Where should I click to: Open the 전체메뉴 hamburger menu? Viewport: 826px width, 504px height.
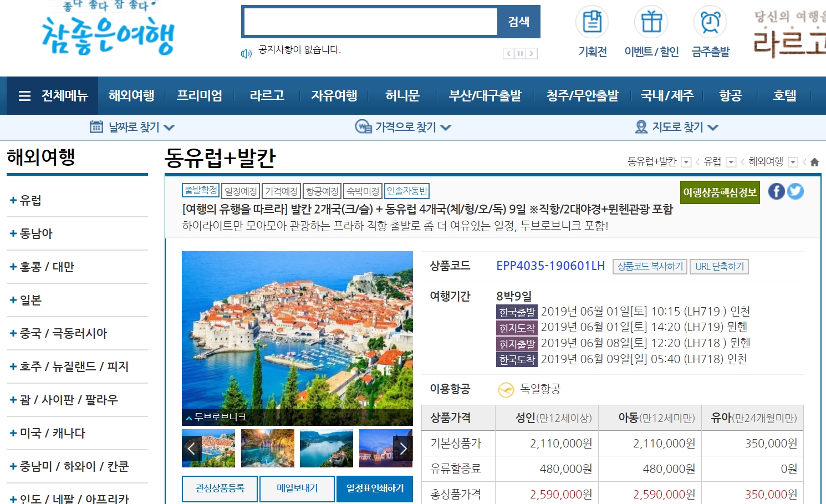point(53,96)
